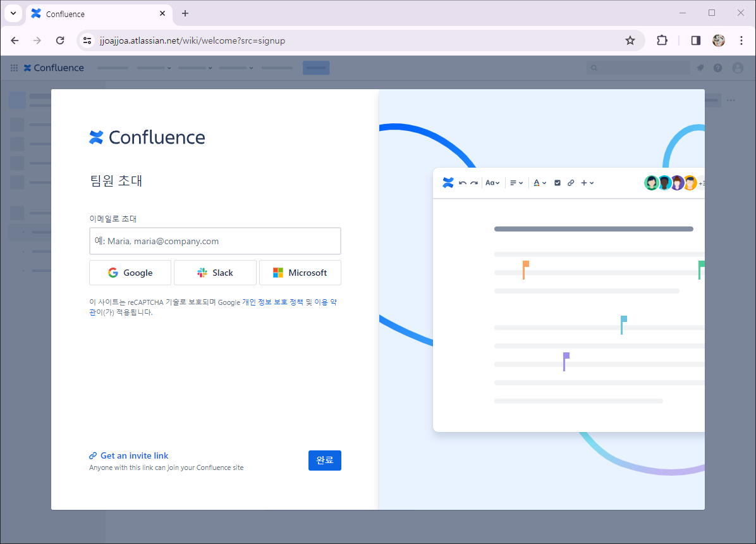Viewport: 756px width, 544px height.
Task: Click the Confluence search box
Action: pos(638,68)
